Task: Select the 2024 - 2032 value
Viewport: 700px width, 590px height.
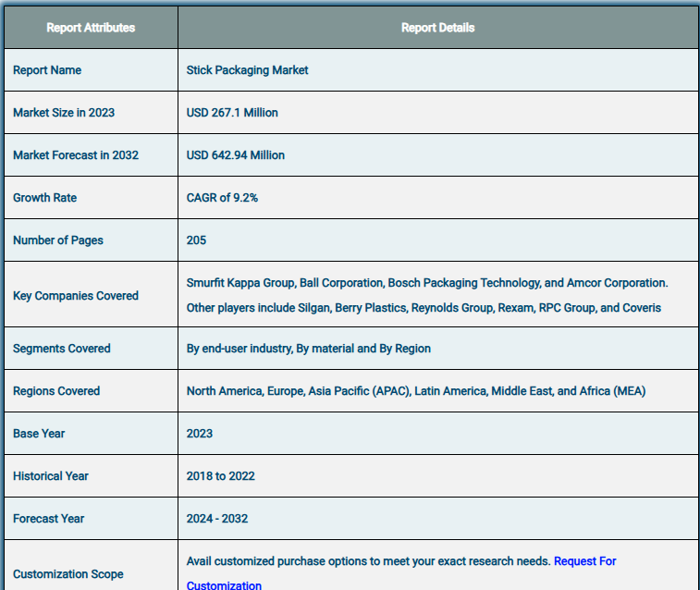Action: (217, 519)
